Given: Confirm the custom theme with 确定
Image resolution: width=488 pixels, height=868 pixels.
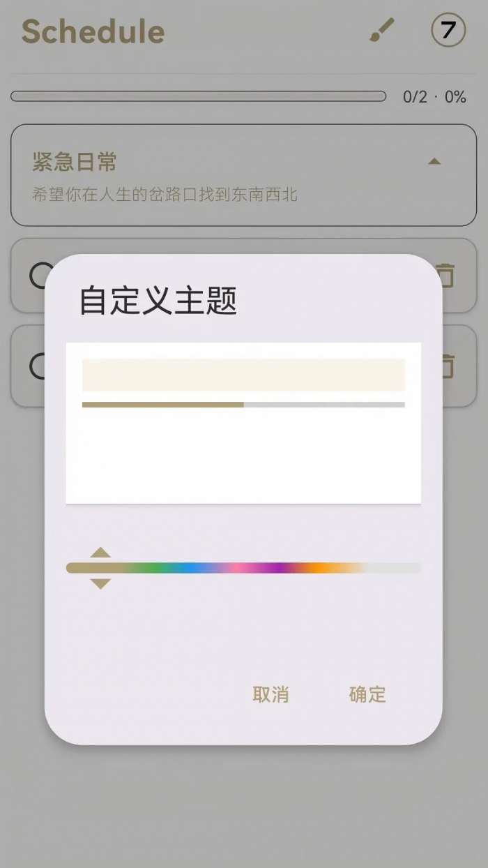Looking at the screenshot, I should point(367,694).
